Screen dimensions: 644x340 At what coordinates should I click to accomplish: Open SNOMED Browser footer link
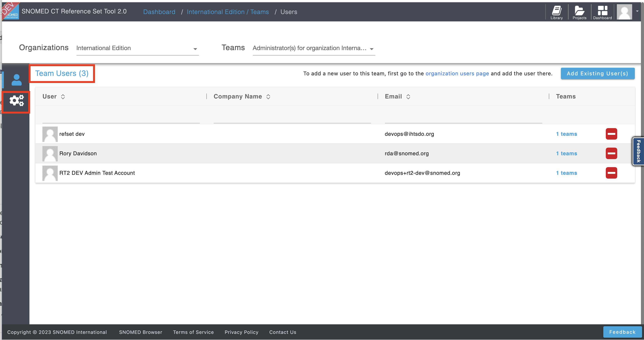[x=140, y=332]
